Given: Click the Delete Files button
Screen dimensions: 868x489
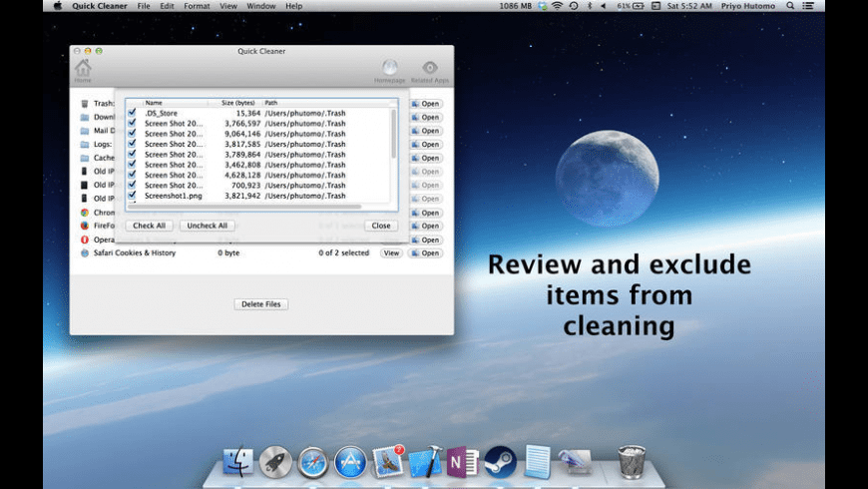Looking at the screenshot, I should click(260, 304).
